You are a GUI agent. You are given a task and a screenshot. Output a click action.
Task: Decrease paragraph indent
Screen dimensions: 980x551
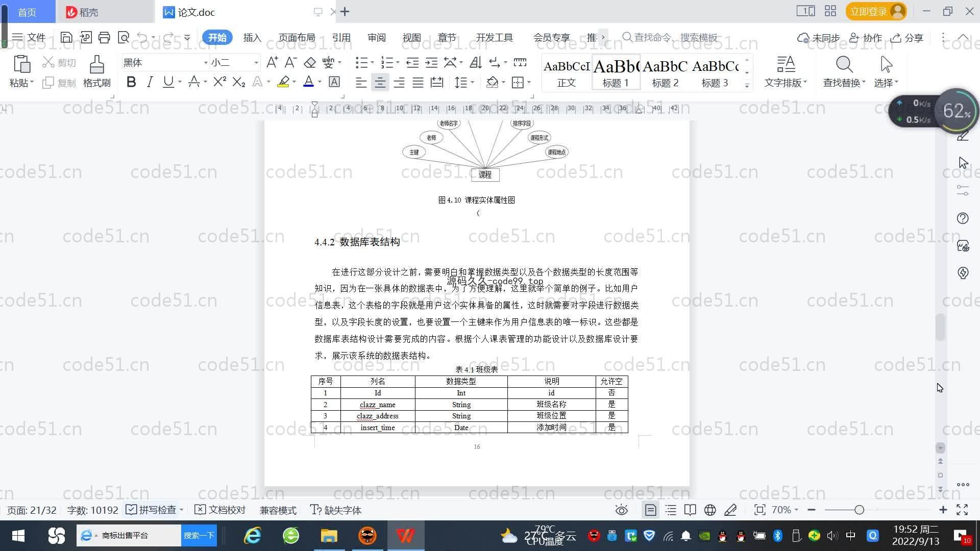(x=412, y=62)
